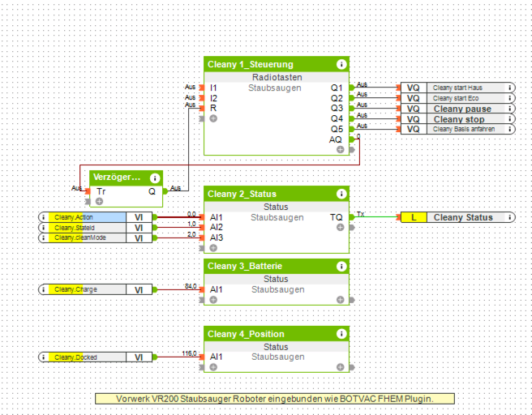Click info icon of Cleany.Charge input

click(44, 290)
